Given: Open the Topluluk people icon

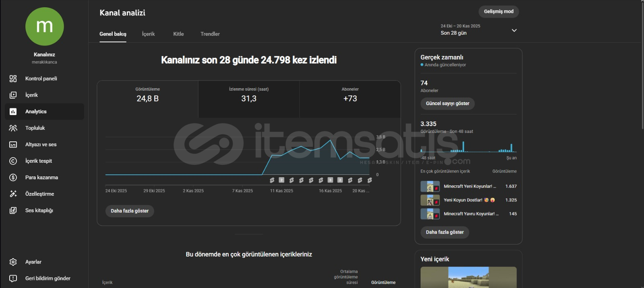Looking at the screenshot, I should [x=13, y=128].
